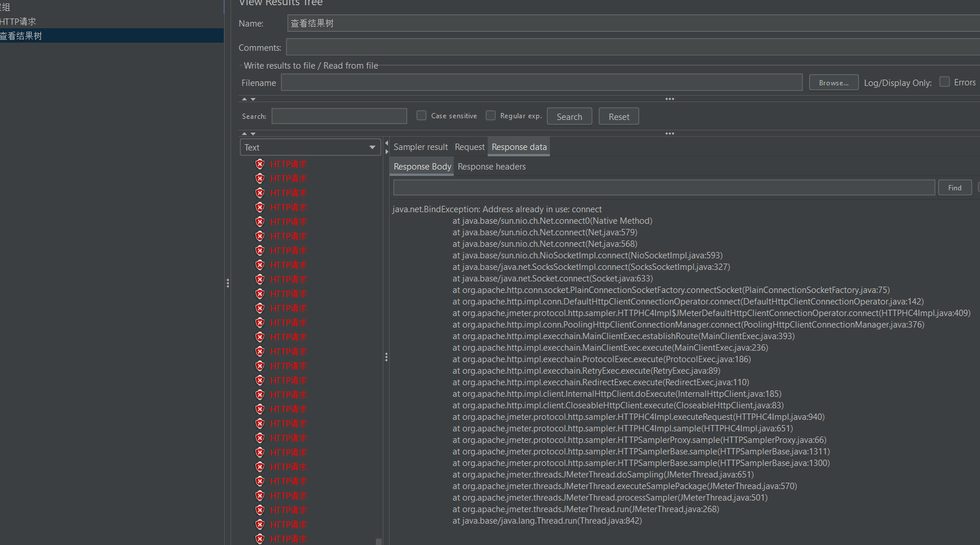Click the Filename input field
The width and height of the screenshot is (980, 545).
point(542,82)
